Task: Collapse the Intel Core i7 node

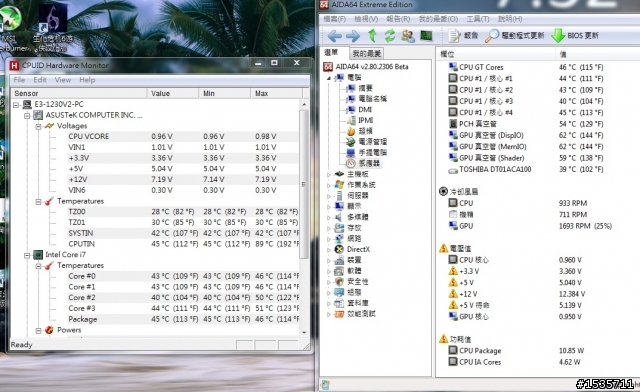Action: click(27, 255)
